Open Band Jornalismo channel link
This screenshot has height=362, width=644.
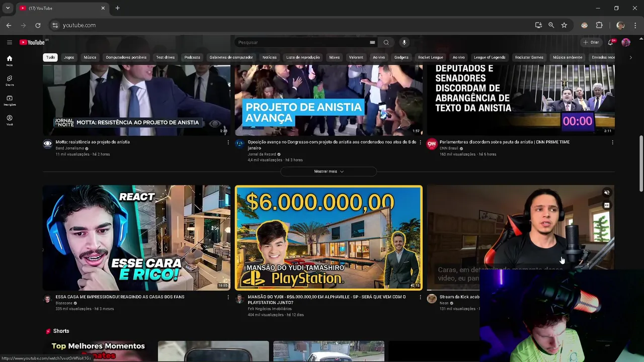(x=70, y=148)
